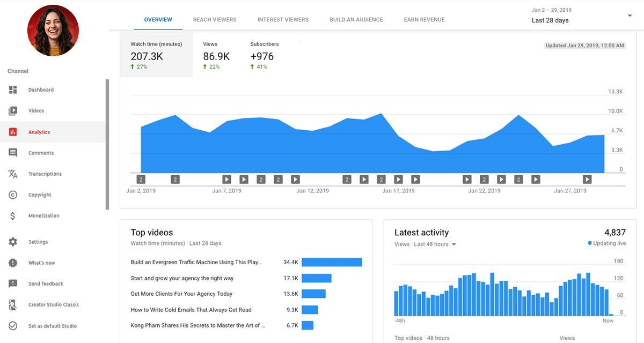Viewport: 644px width, 343px height.
Task: Open the Reach Viewers tab
Action: (215, 20)
